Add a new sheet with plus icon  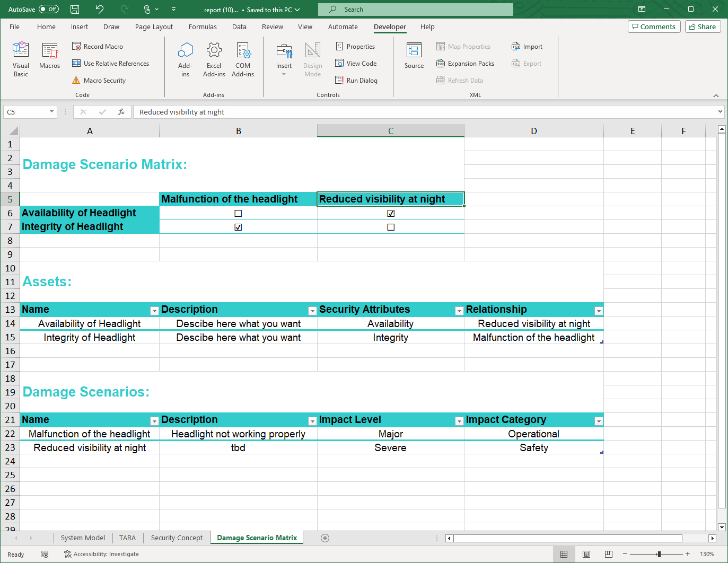325,538
